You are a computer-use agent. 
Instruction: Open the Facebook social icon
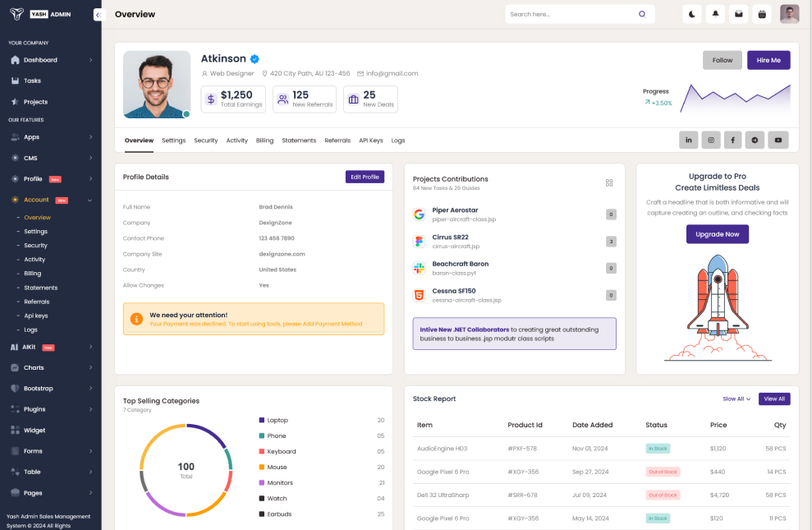coord(732,140)
